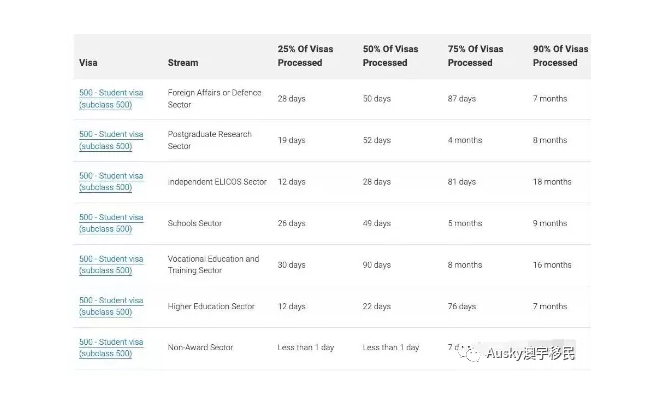658x395 pixels.
Task: Select the Higher Education Sector stream cell
Action: pyautogui.click(x=211, y=306)
